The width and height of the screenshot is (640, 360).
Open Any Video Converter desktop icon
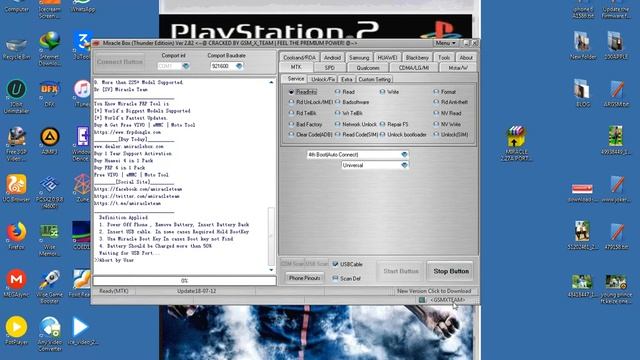click(50, 334)
